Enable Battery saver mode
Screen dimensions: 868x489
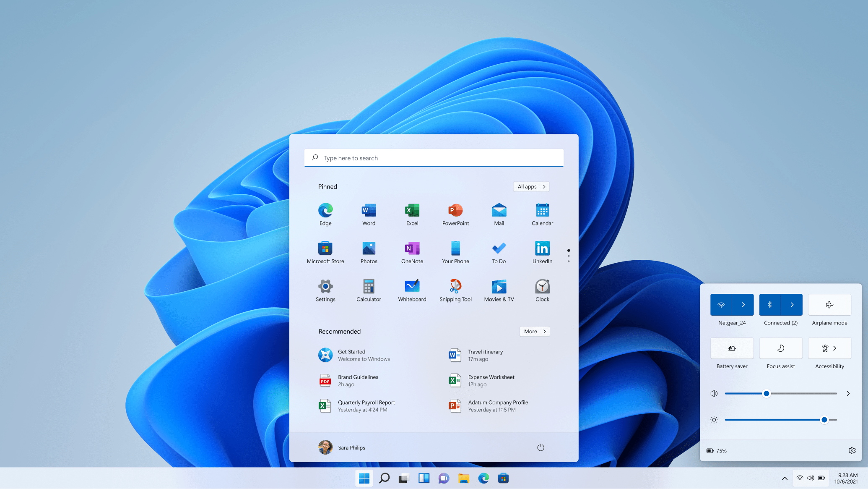(x=732, y=348)
